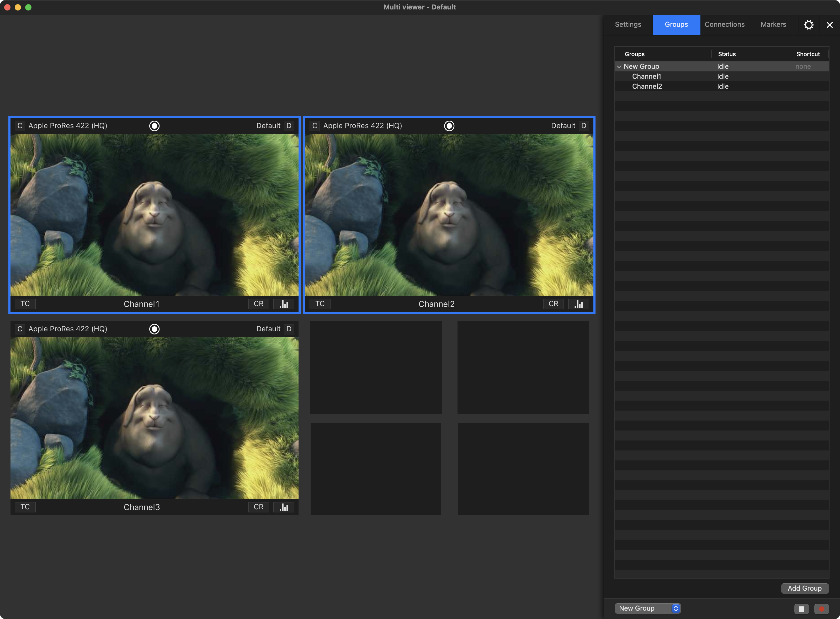This screenshot has height=619, width=840.
Task: Toggle TC timecode display on Channel1
Action: [x=25, y=304]
